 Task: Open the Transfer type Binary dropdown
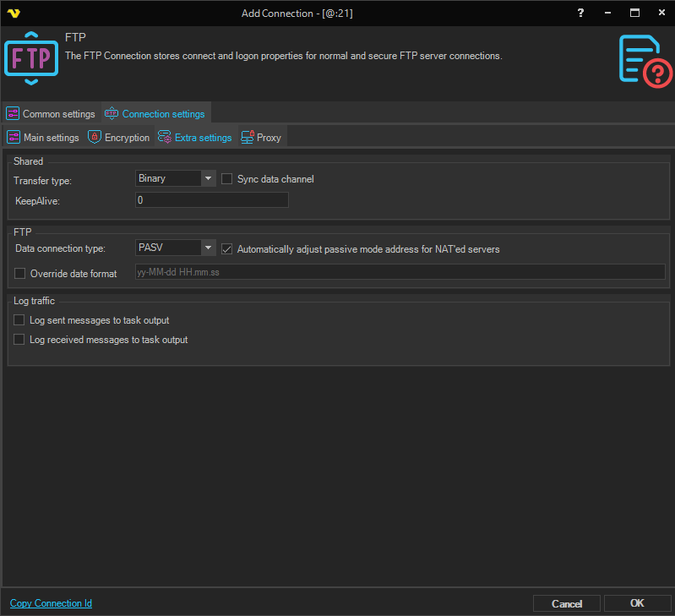208,178
